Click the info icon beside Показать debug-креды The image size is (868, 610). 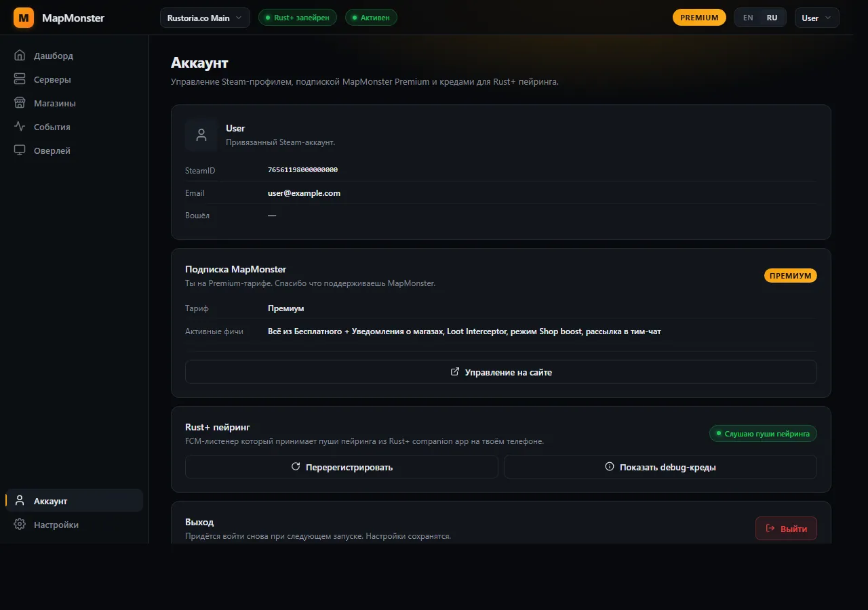point(609,466)
